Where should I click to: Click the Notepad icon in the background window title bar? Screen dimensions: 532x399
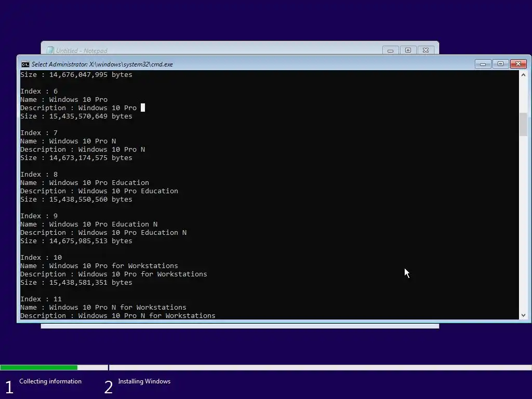pos(50,50)
